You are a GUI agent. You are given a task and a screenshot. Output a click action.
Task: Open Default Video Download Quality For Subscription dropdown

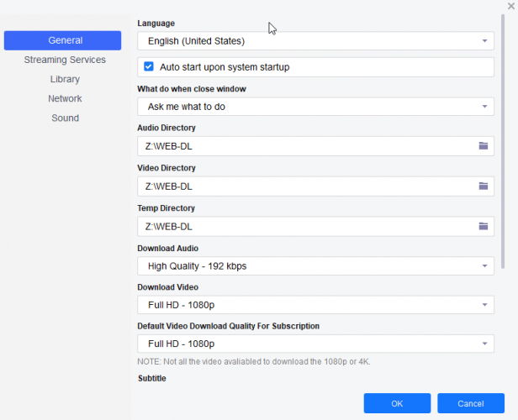point(315,344)
